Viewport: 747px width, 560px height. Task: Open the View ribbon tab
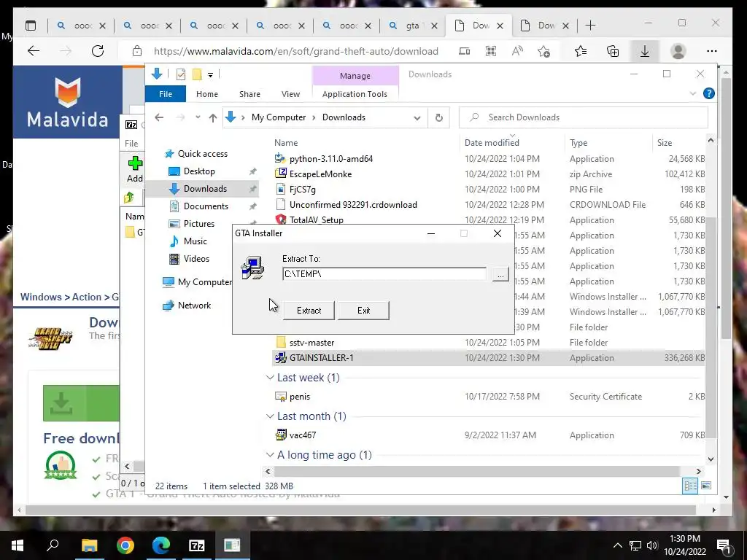tap(290, 94)
